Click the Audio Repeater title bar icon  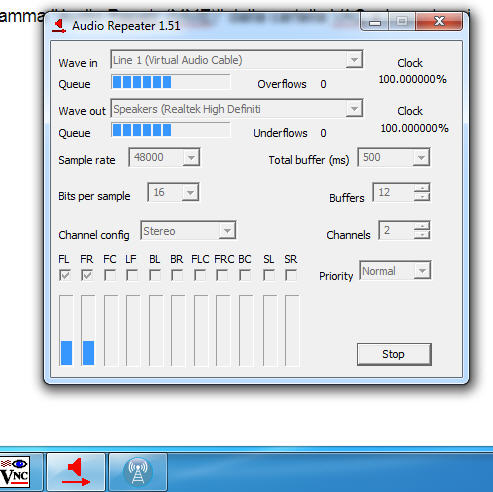coord(59,26)
